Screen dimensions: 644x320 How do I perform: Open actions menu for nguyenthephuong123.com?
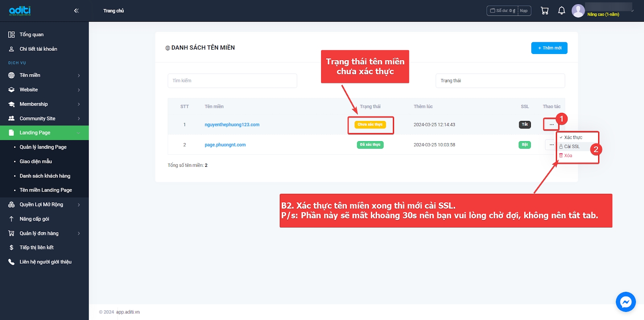pyautogui.click(x=551, y=125)
